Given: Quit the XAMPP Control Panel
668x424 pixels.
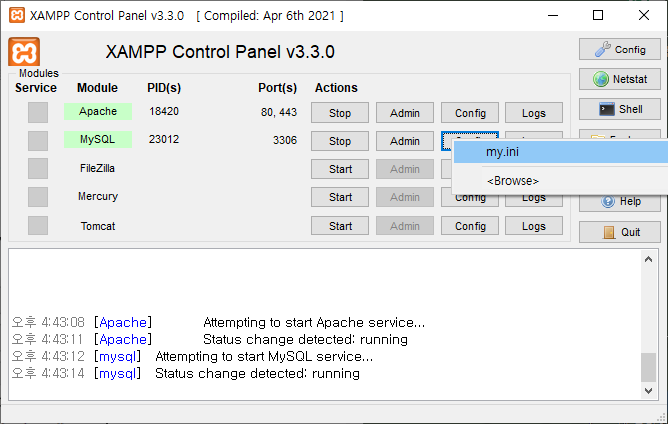Looking at the screenshot, I should point(619,232).
